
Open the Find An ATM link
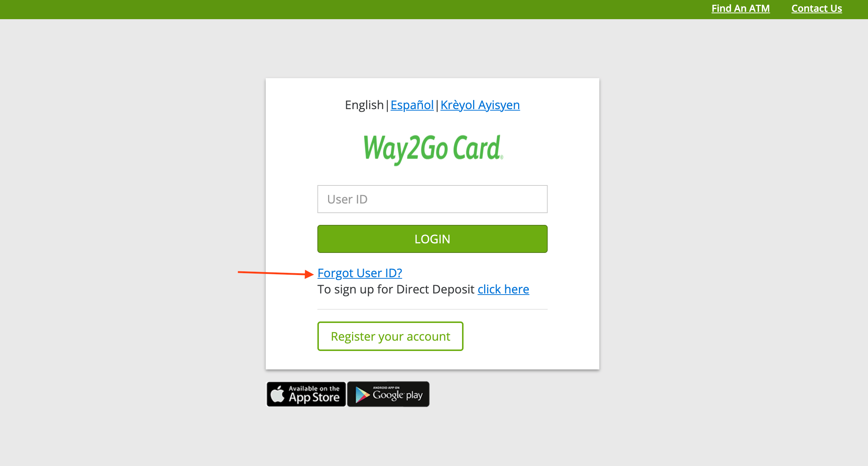[740, 8]
